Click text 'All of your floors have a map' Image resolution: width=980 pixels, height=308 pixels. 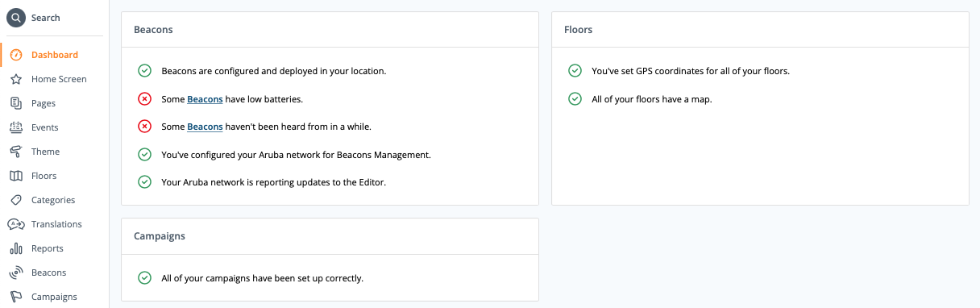(x=652, y=99)
